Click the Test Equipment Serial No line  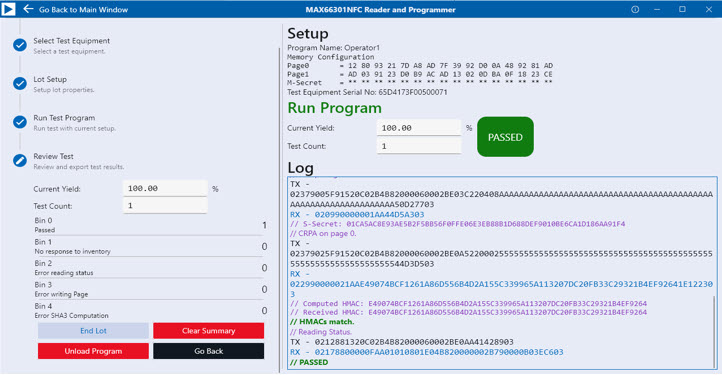click(367, 92)
